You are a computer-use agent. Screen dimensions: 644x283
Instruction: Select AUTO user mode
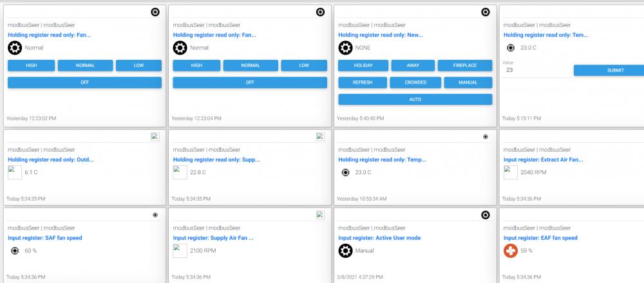tap(415, 99)
